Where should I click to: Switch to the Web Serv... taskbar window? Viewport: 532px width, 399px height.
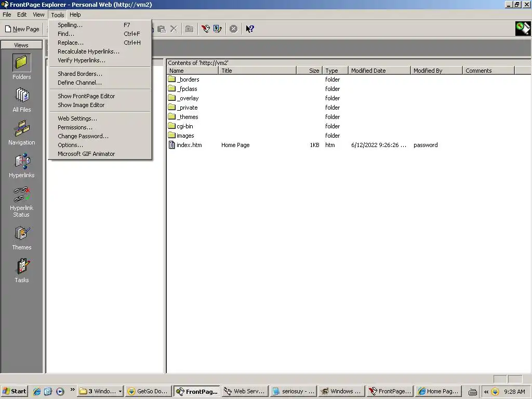245,391
